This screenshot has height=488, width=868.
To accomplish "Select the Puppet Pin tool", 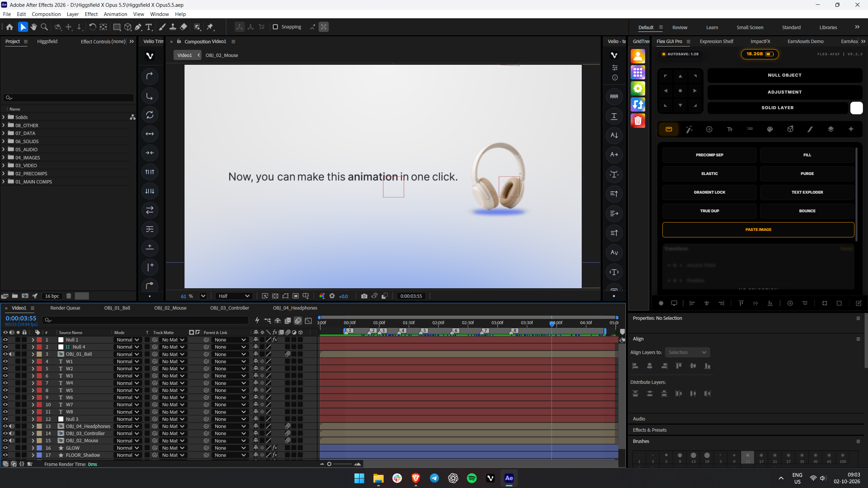I will 210,27.
